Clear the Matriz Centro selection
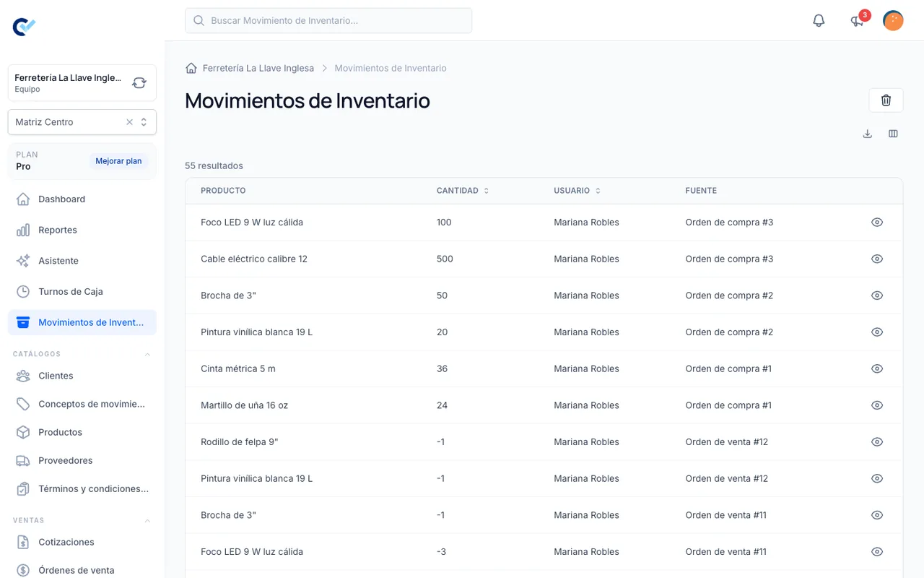 click(130, 122)
